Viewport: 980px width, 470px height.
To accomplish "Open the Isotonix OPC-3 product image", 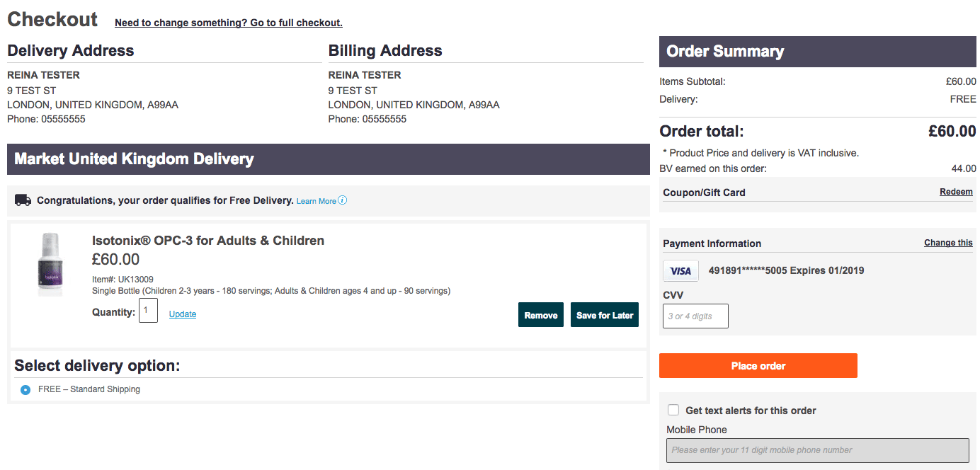I will [50, 265].
